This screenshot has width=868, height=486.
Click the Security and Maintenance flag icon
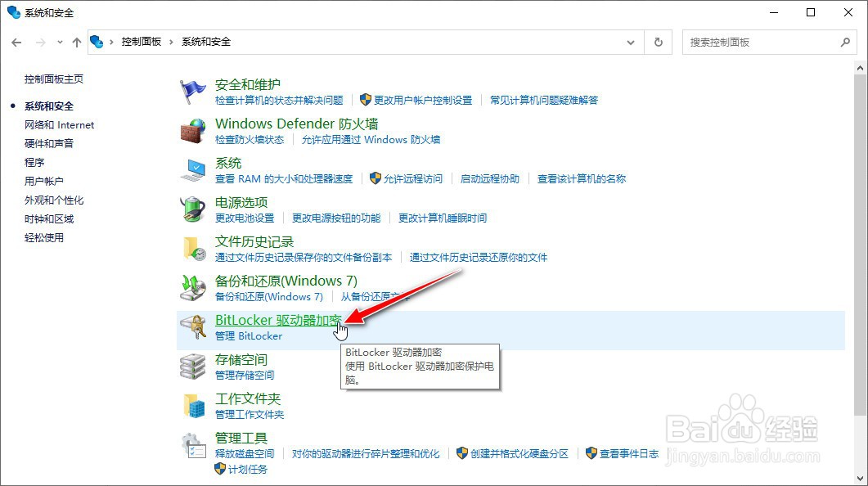click(x=192, y=92)
